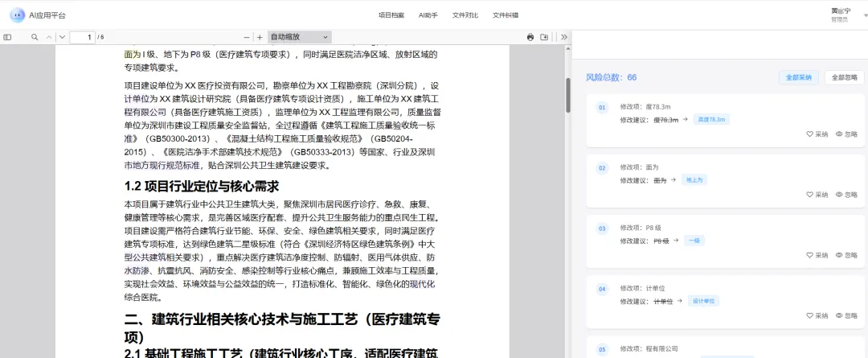Click the total pages '/ 6' label

point(100,37)
